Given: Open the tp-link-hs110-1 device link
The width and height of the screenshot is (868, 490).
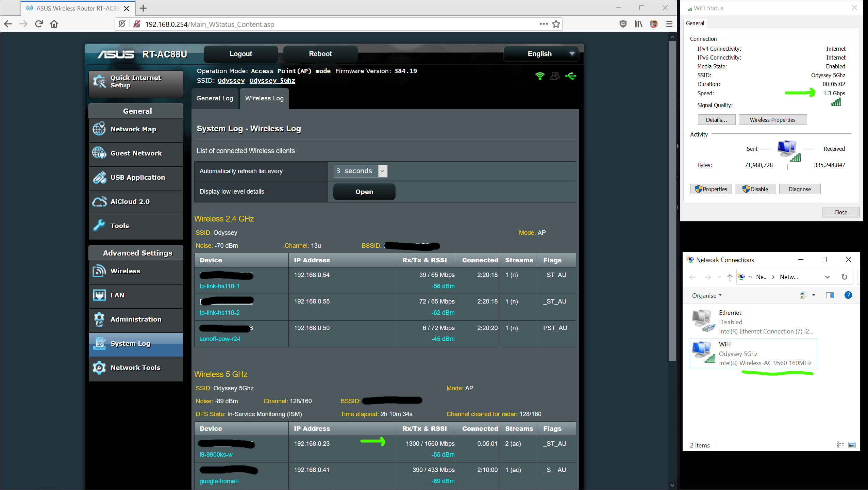Looking at the screenshot, I should [219, 286].
